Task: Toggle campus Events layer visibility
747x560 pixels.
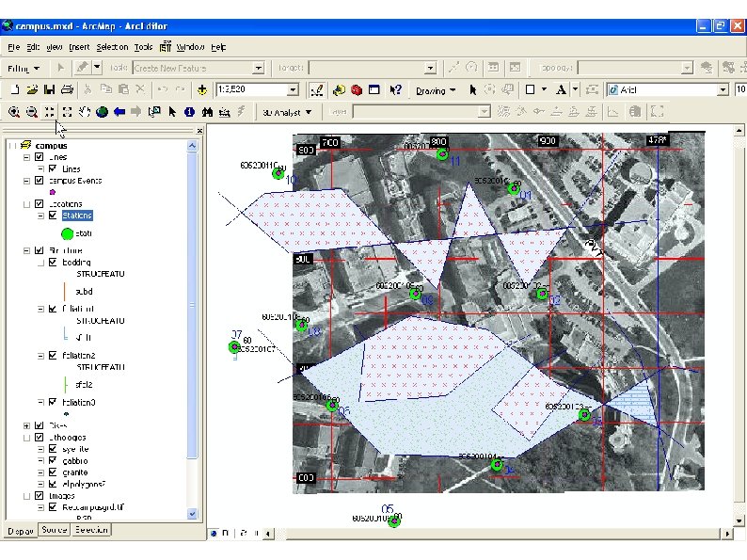Action: 39,181
